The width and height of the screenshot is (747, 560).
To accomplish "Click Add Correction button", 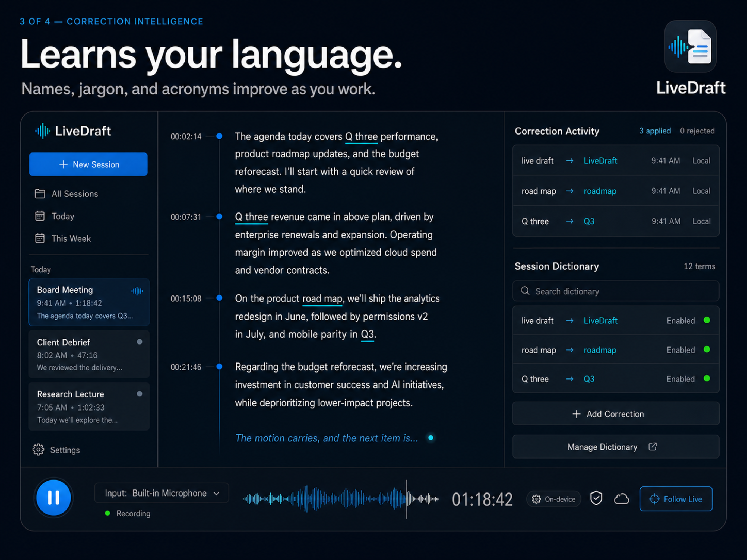I will point(616,414).
